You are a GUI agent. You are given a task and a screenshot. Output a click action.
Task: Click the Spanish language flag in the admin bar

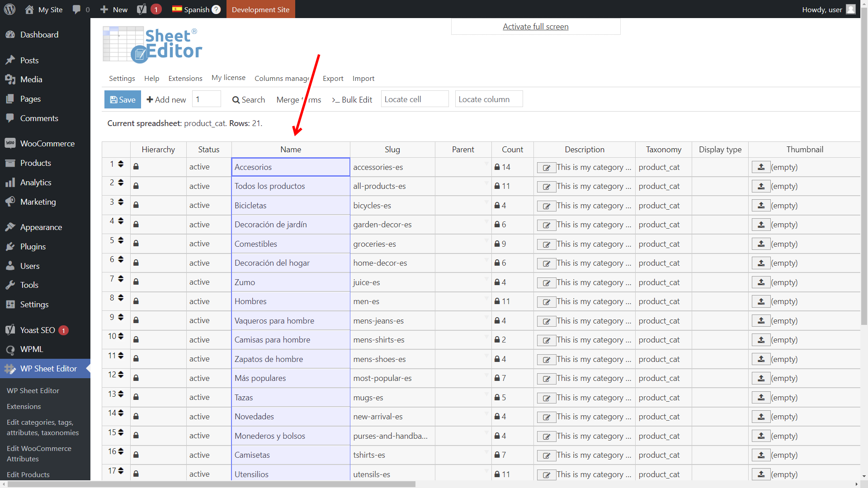point(177,9)
